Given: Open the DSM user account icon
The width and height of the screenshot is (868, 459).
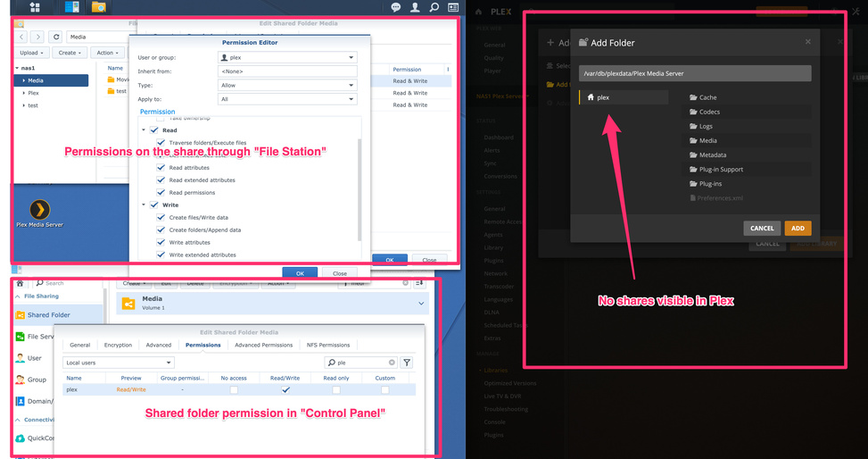Looking at the screenshot, I should [x=415, y=7].
